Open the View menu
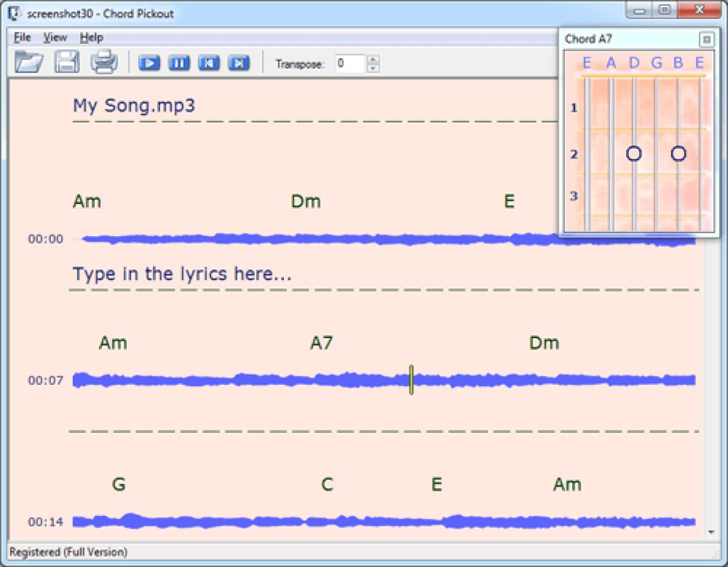This screenshot has width=728, height=567. click(55, 37)
